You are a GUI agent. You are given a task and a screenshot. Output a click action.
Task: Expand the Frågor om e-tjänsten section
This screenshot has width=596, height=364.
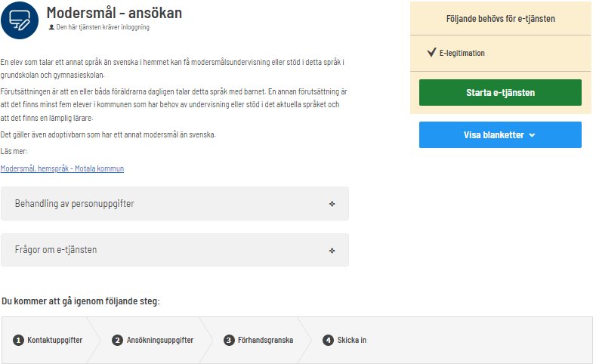(x=174, y=250)
